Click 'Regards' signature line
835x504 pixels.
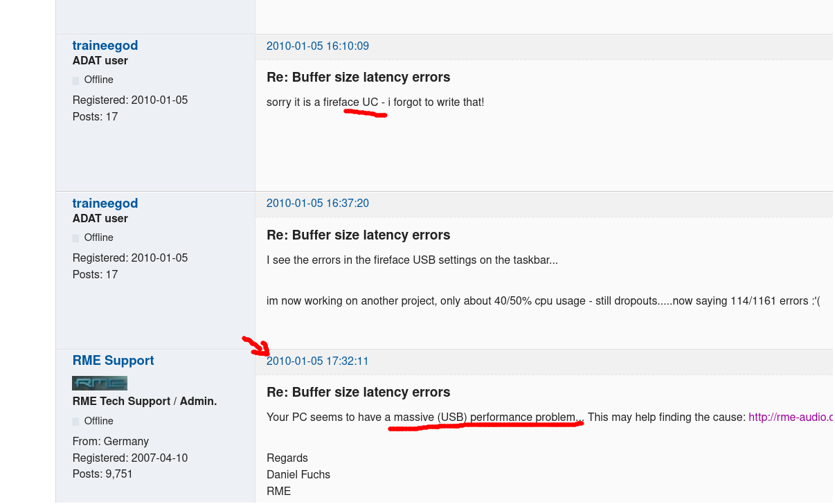tap(287, 458)
